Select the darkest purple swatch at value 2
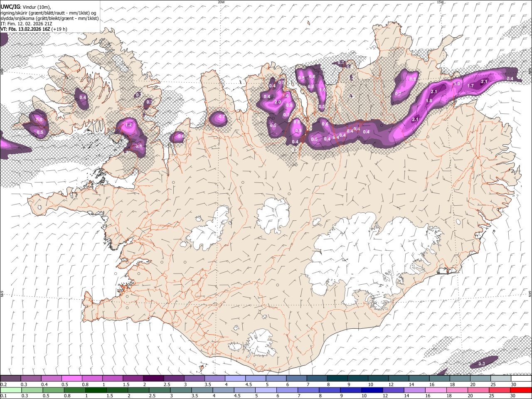The height and width of the screenshot is (399, 532). (x=153, y=378)
